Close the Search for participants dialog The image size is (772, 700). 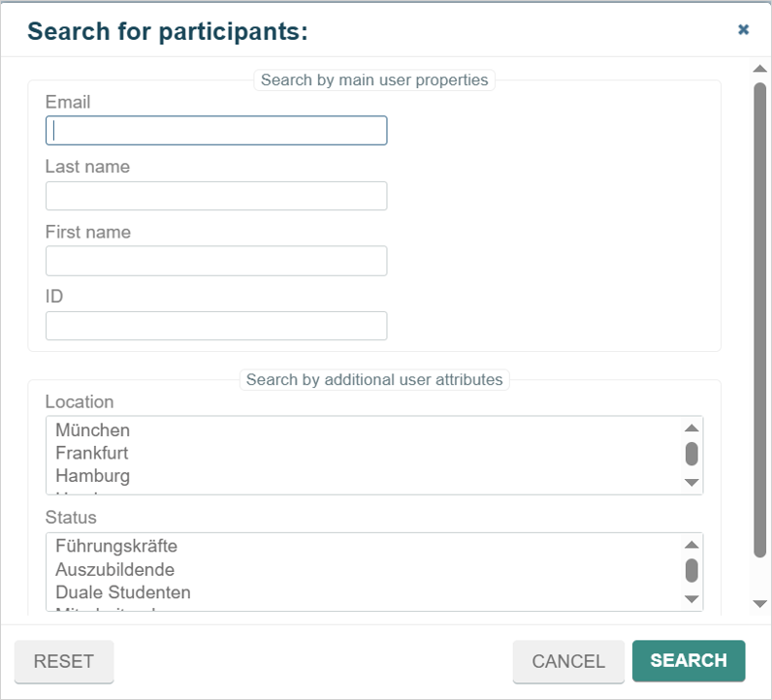coord(743,29)
